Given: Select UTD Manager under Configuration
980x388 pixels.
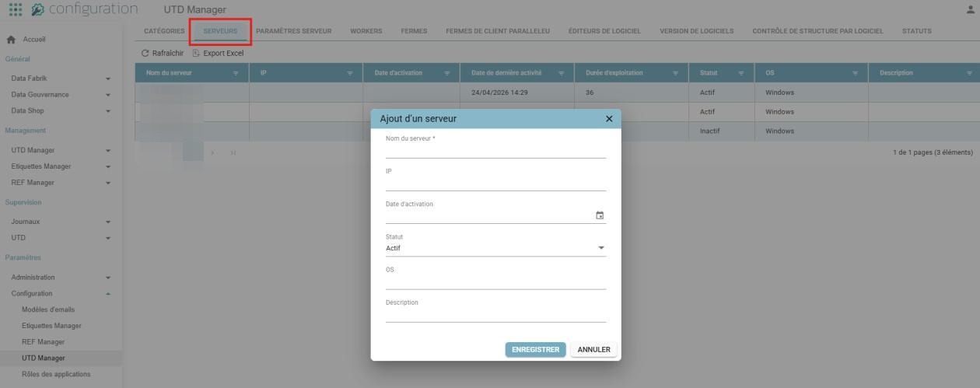Looking at the screenshot, I should coord(44,358).
